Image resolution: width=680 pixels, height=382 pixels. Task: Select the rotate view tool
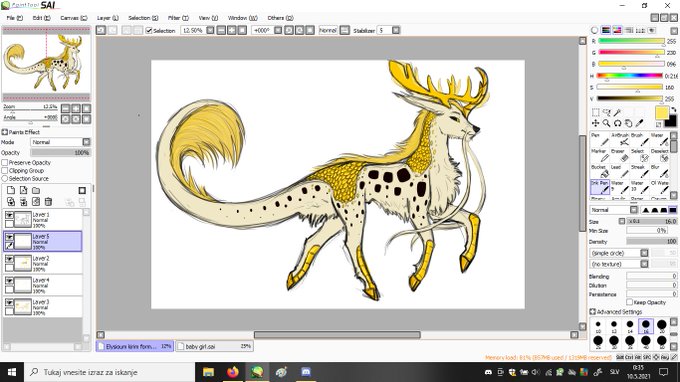pos(617,123)
